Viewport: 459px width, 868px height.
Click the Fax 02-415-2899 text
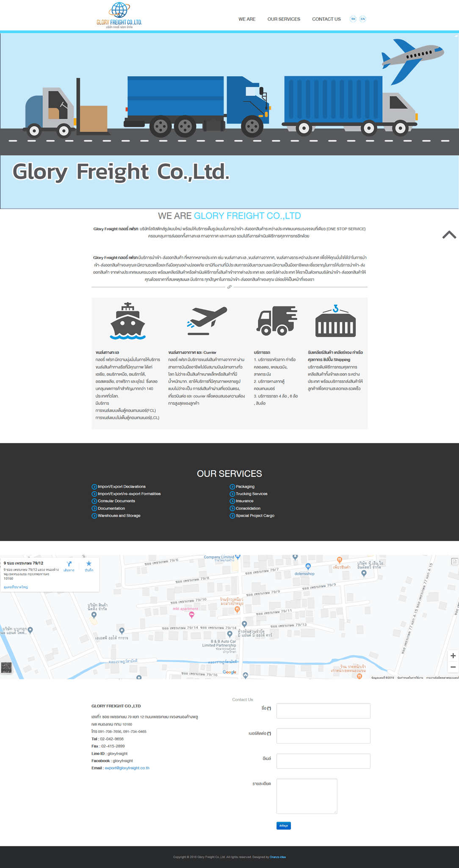(x=108, y=746)
